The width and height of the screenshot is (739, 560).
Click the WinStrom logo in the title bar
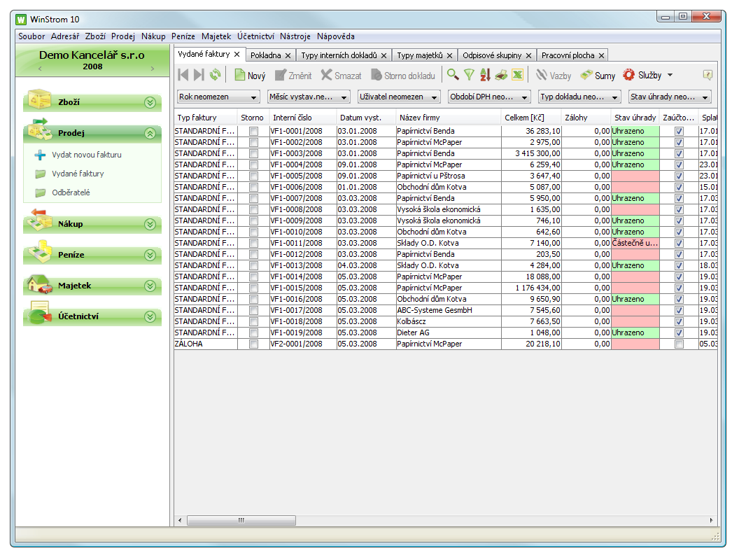[x=21, y=20]
